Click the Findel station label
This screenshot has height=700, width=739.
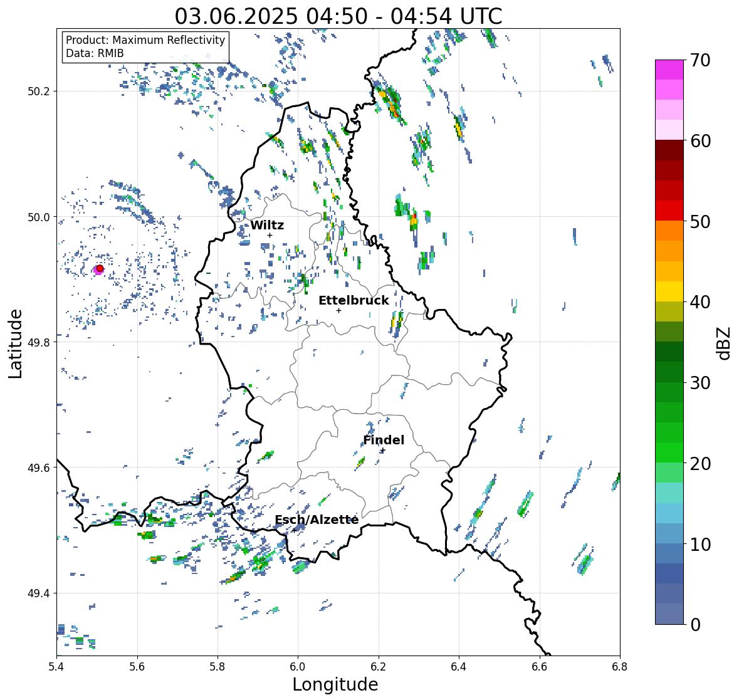tap(384, 440)
